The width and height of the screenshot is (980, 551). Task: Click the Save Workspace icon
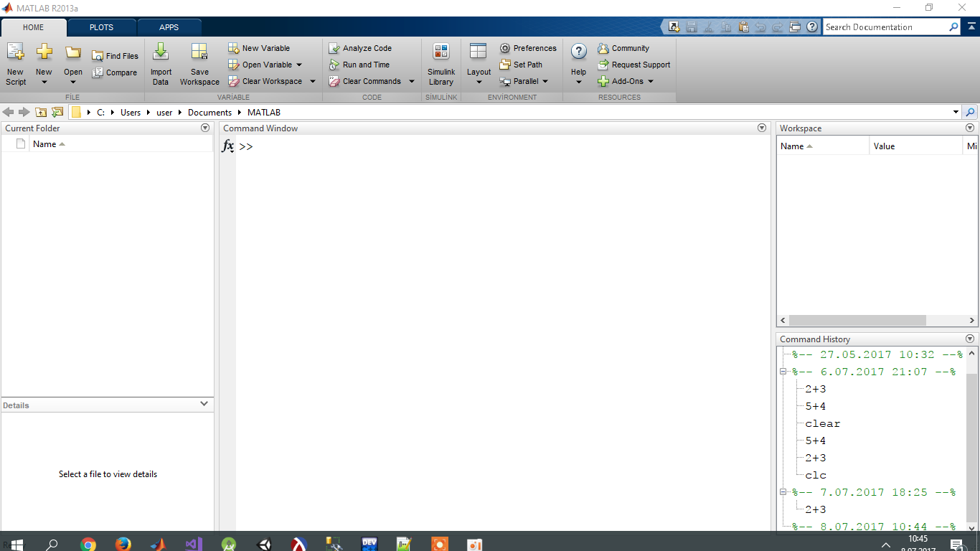coord(199,52)
